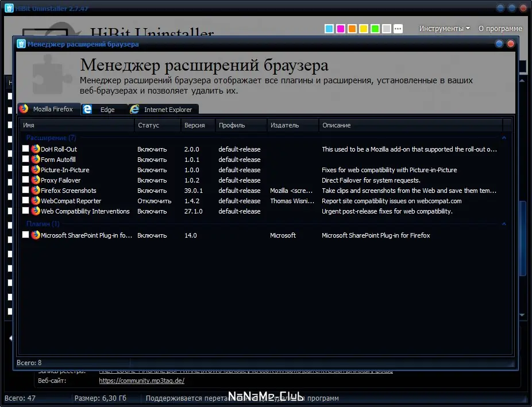Check the Form Autofill extension checkbox

tap(25, 158)
